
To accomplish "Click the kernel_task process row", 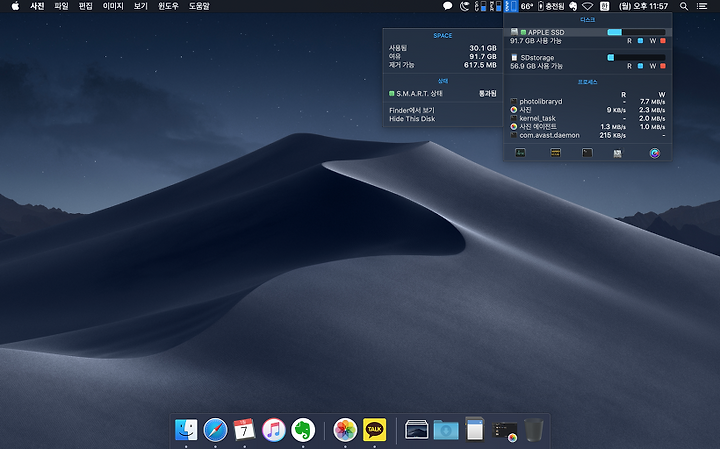I will pos(588,118).
